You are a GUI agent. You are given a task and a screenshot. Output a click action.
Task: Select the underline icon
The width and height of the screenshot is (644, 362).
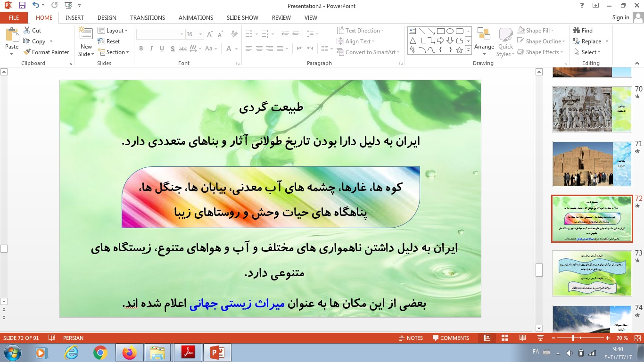pos(162,49)
